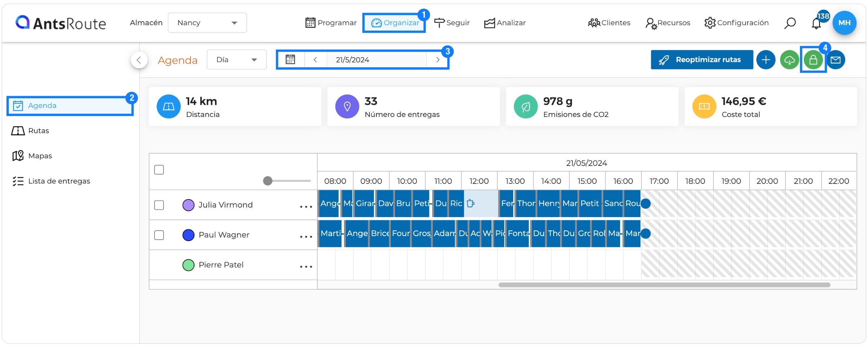Viewport: 868px width, 348px height.
Task: Check the Paul Wagner checkbox
Action: click(159, 235)
